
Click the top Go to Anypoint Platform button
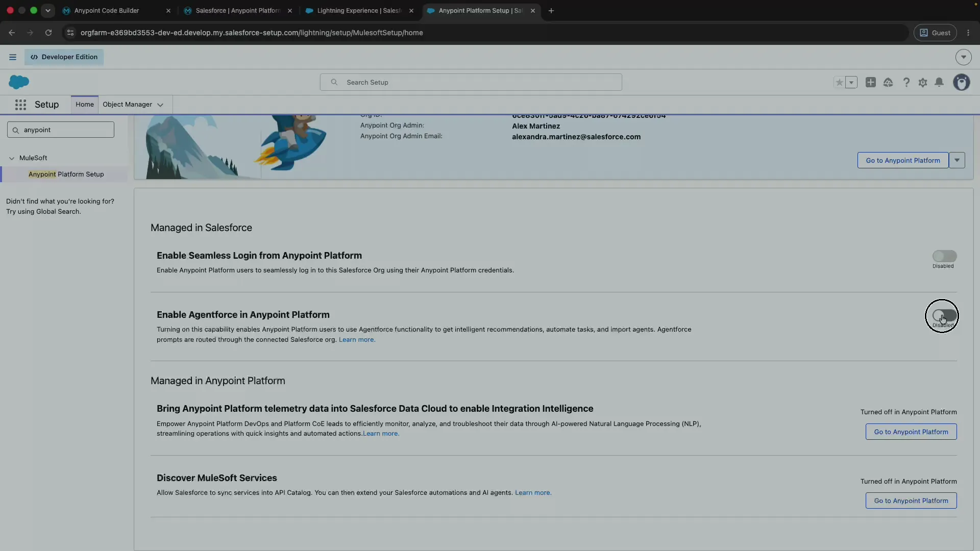point(902,160)
